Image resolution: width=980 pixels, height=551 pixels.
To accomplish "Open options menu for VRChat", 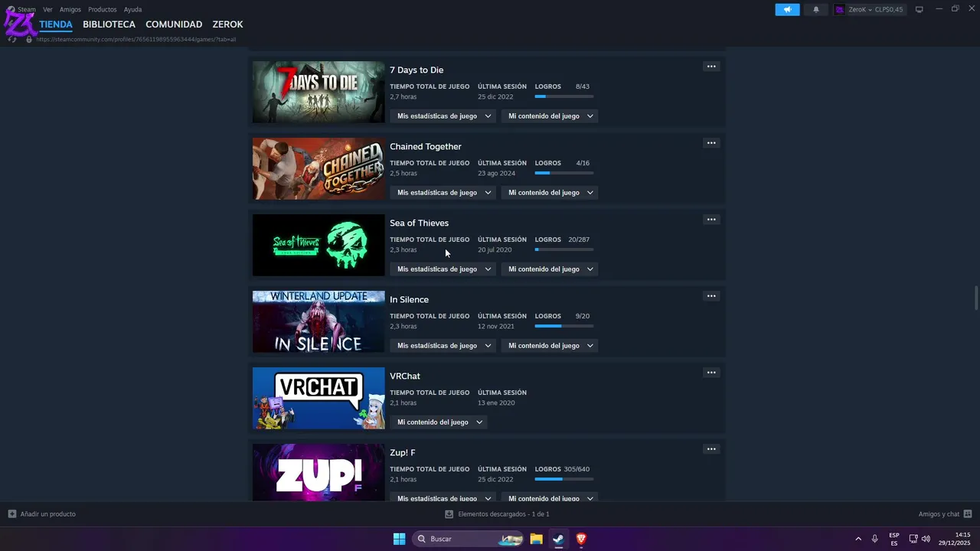I will [x=711, y=373].
